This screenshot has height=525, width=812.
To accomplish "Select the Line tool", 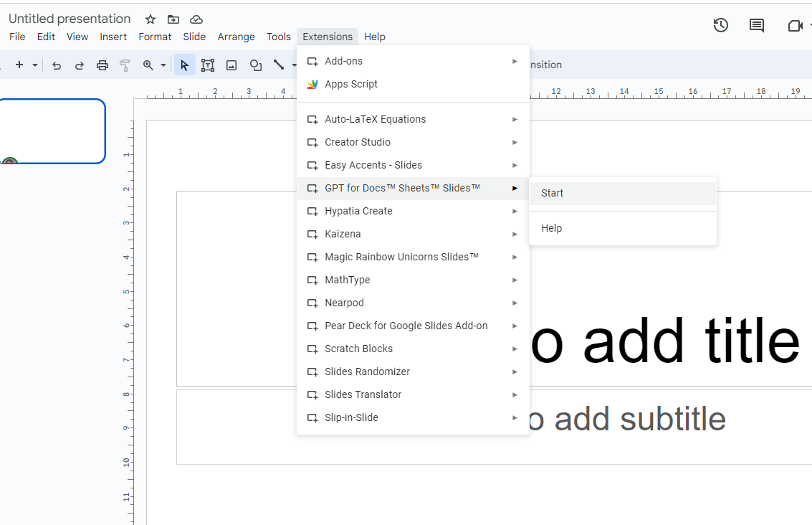I will (279, 65).
